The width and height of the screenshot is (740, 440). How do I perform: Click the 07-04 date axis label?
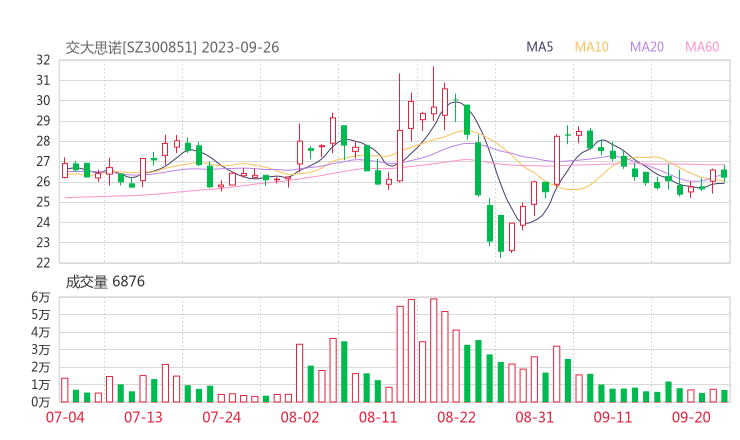(x=65, y=417)
